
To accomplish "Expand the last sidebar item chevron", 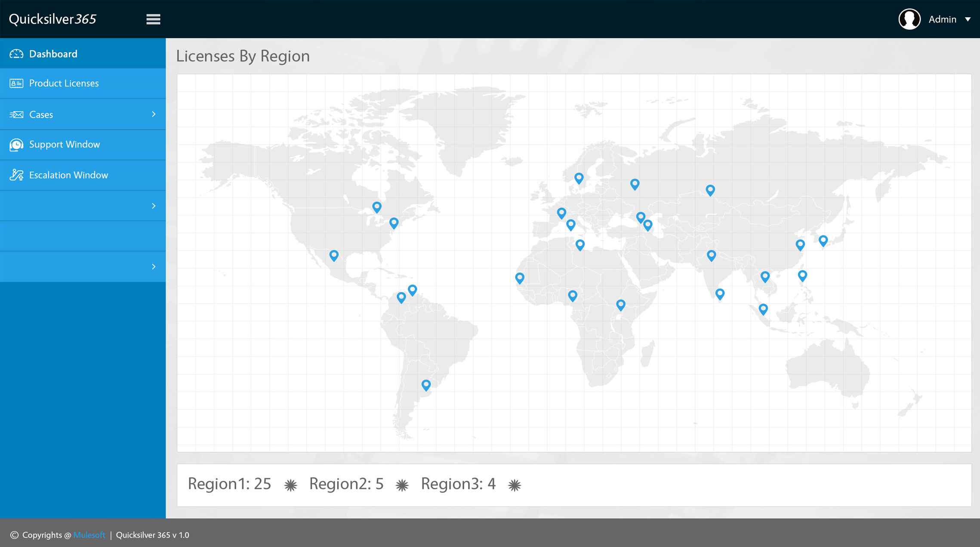I will tap(154, 267).
